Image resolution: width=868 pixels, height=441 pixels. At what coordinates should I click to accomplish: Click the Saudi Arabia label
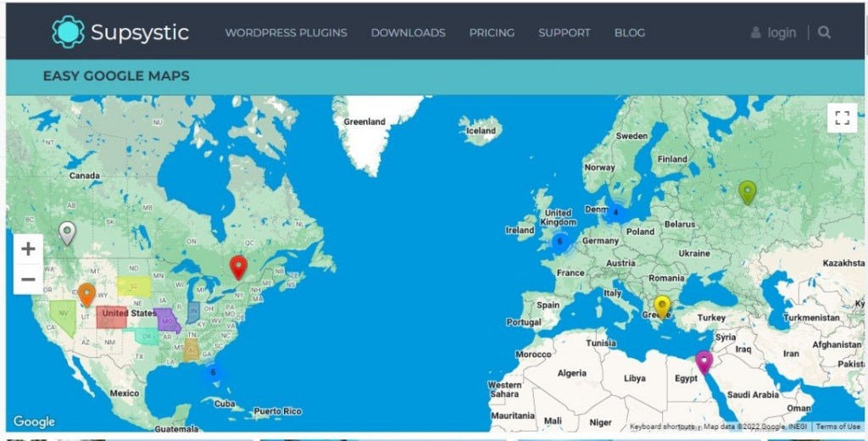[753, 394]
